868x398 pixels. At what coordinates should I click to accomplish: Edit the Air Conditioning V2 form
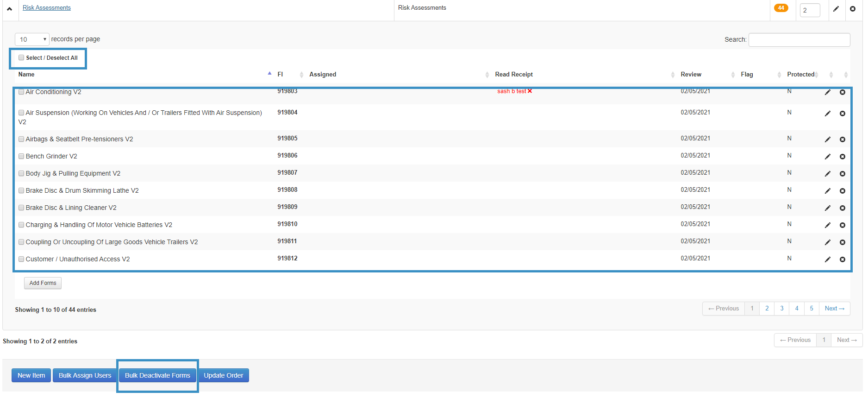[828, 92]
